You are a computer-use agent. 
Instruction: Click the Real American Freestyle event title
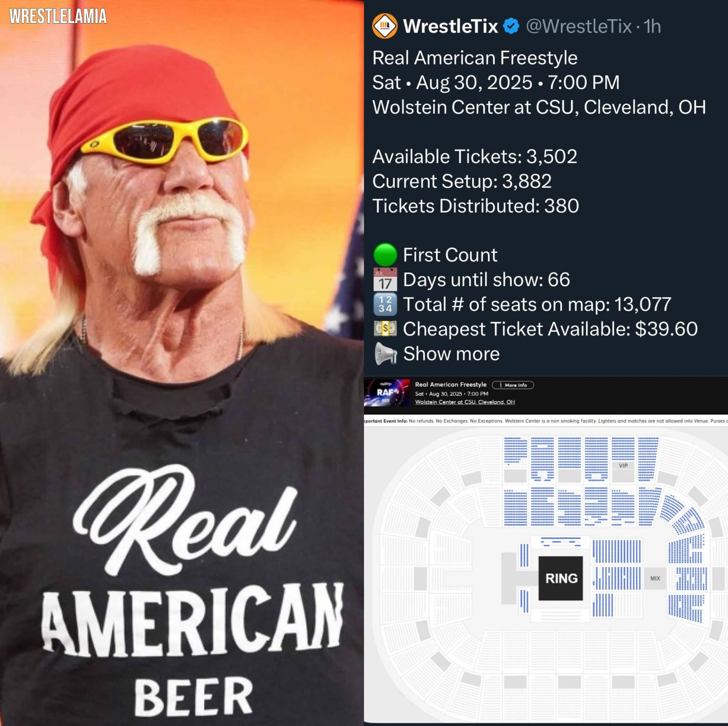tap(451, 384)
